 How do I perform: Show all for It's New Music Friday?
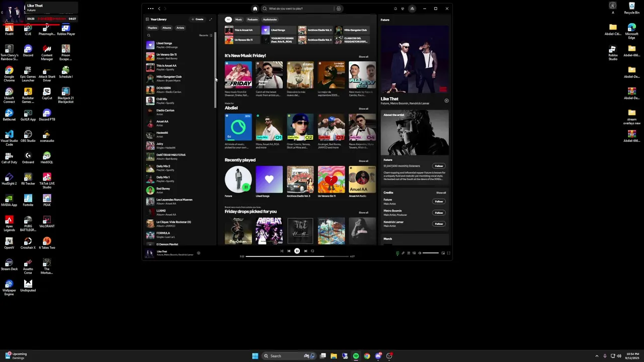(363, 56)
